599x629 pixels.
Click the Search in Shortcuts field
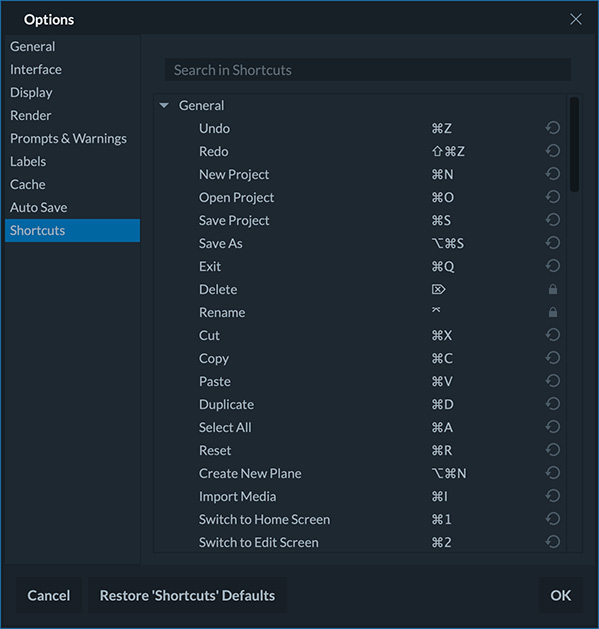coord(368,70)
